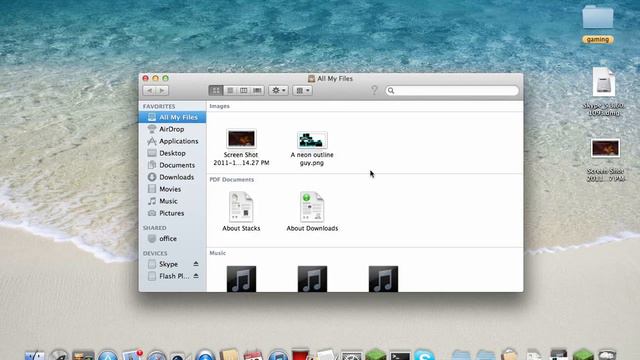Open Terminal from the Dock
Image resolution: width=640 pixels, height=360 pixels.
[x=400, y=355]
